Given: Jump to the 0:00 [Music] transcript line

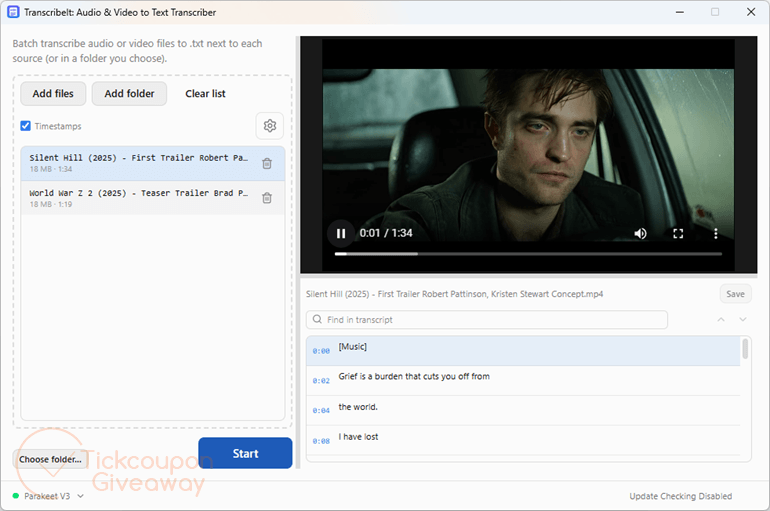Looking at the screenshot, I should point(523,351).
